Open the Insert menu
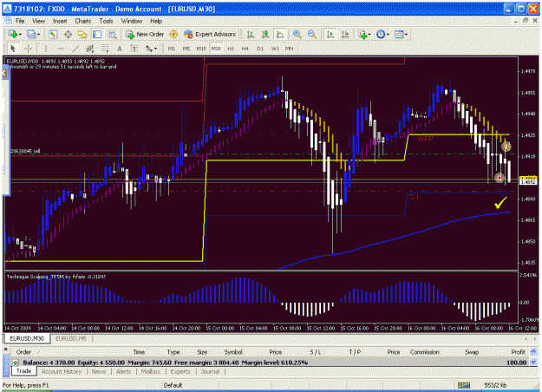Viewport: 542px width, 392px height. (x=60, y=21)
